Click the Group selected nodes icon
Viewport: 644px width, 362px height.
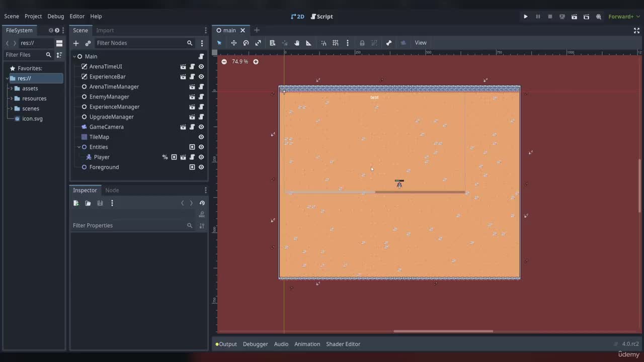[374, 43]
